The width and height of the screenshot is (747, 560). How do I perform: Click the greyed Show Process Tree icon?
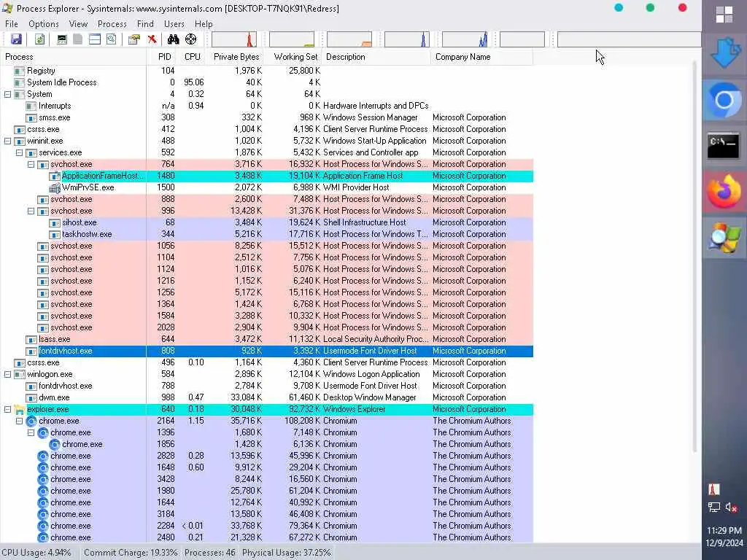click(77, 39)
